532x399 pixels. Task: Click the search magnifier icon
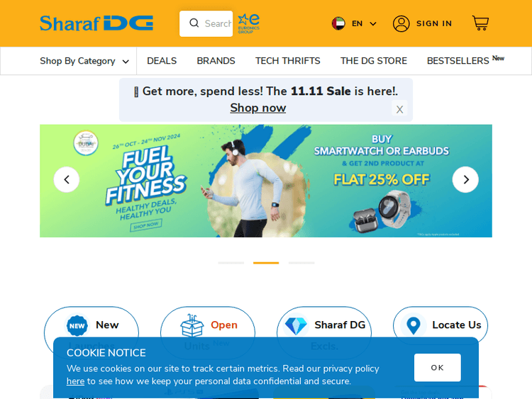coord(194,23)
